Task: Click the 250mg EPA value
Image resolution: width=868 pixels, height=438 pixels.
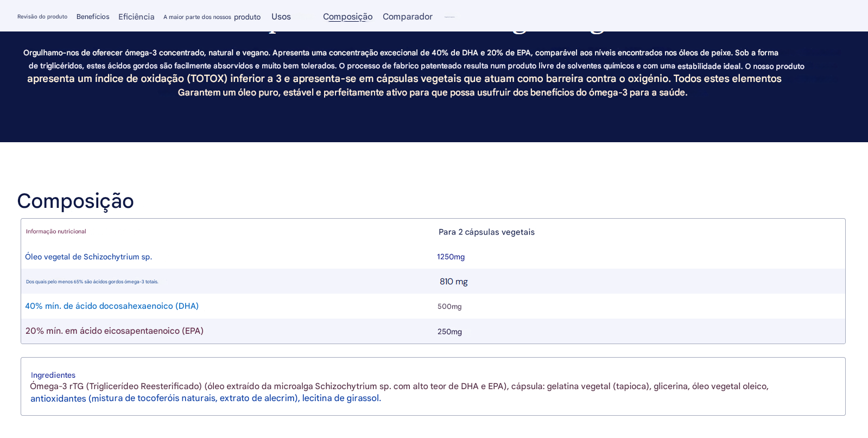Action: pos(449,332)
